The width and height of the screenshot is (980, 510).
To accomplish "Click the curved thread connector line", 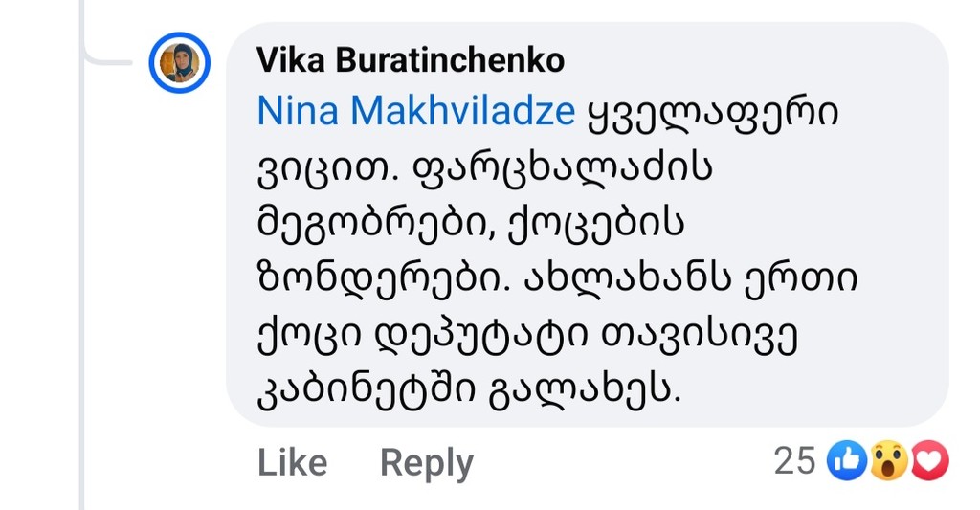I will click(x=105, y=57).
